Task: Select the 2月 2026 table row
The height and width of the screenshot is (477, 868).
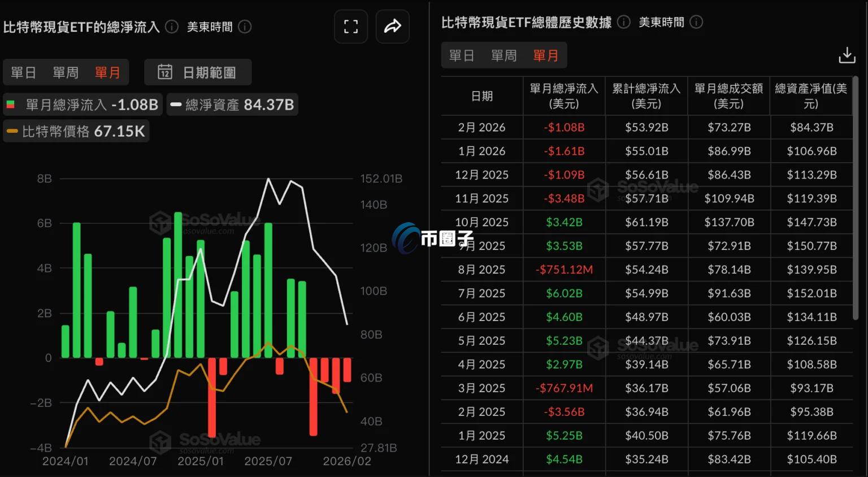Action: click(646, 127)
